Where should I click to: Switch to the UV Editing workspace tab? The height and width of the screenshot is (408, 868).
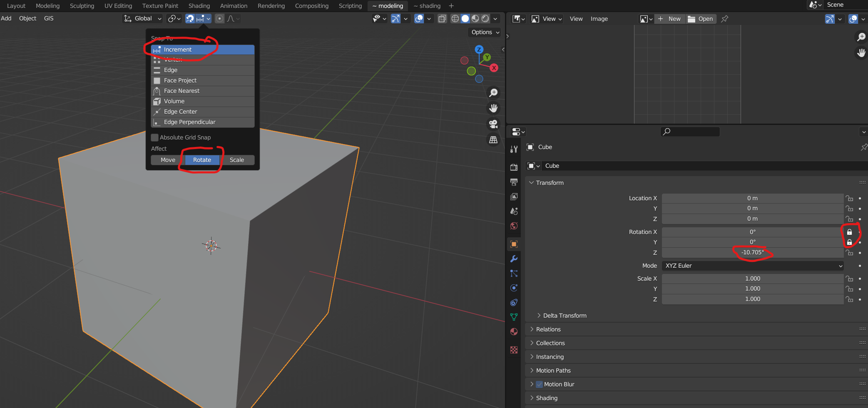[118, 6]
